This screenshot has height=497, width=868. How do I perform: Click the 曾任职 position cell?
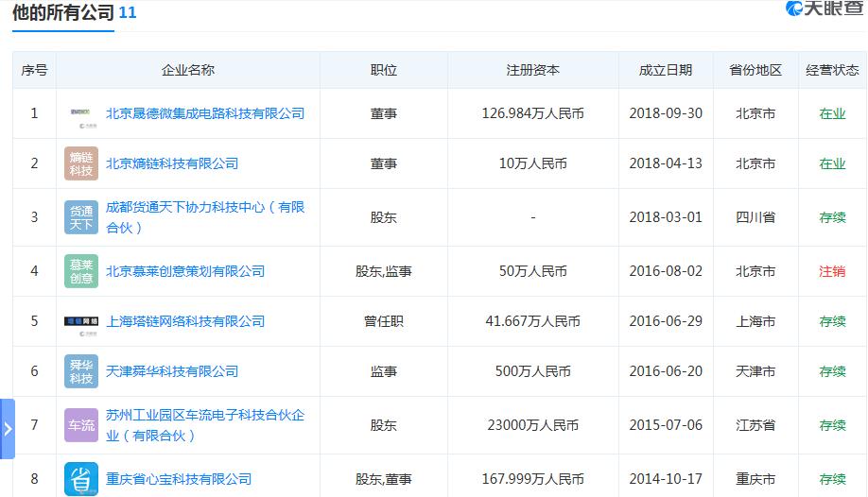[384, 321]
